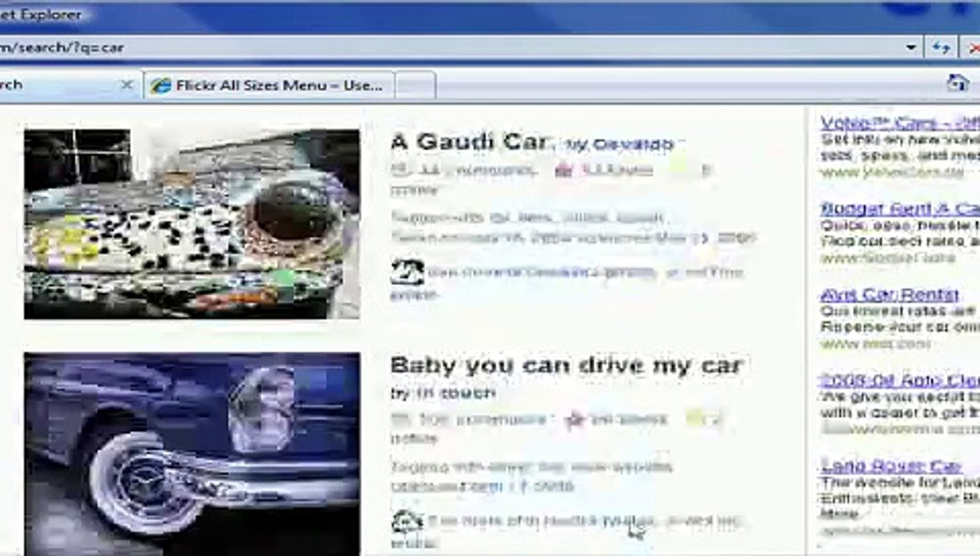Open "Baby you can drive my car" title
This screenshot has height=556, width=980.
(566, 364)
